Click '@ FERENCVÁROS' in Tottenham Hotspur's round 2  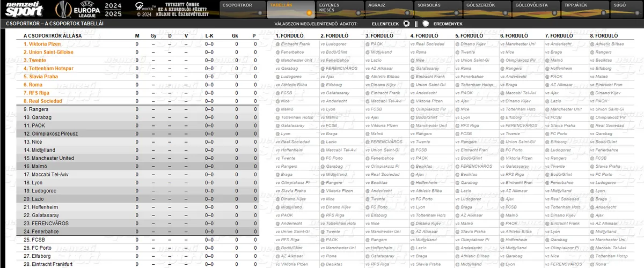340,69
